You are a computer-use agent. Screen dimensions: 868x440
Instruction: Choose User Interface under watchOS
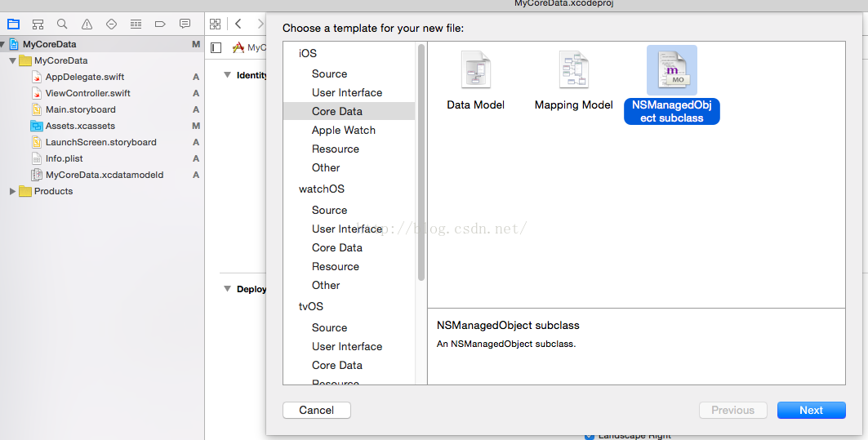pos(347,229)
